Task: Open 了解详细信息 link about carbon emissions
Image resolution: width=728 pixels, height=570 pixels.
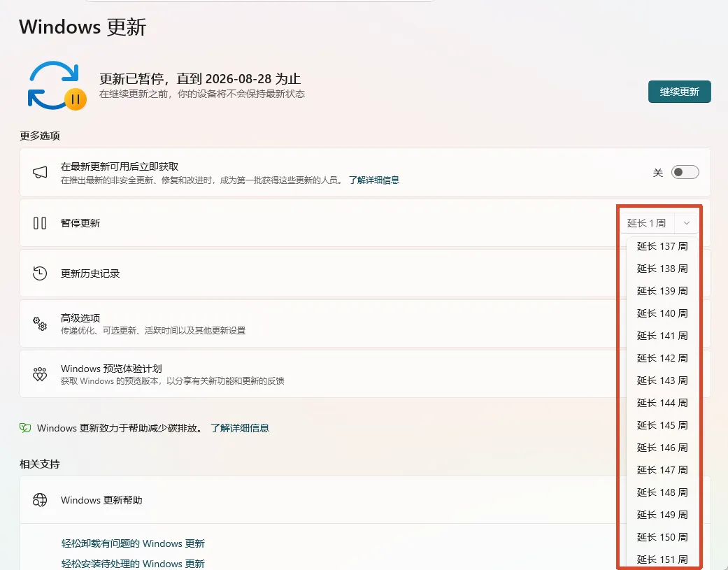Action: coord(240,428)
